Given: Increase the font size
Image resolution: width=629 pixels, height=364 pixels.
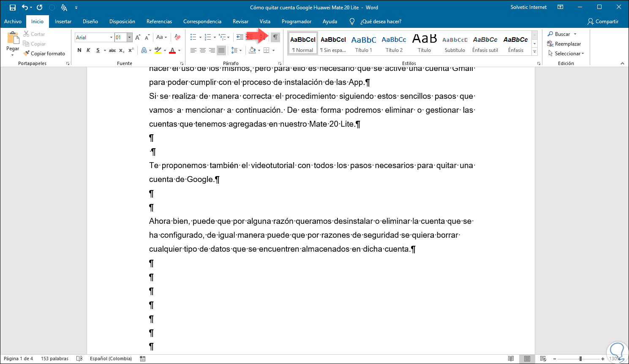Looking at the screenshot, I should [138, 38].
